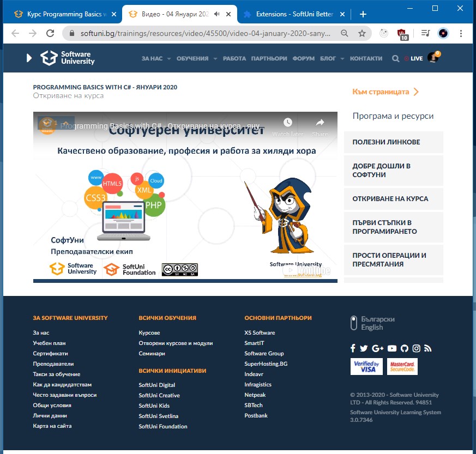Share the video using Share arrow
Image resolution: width=476 pixels, height=454 pixels.
(320, 123)
